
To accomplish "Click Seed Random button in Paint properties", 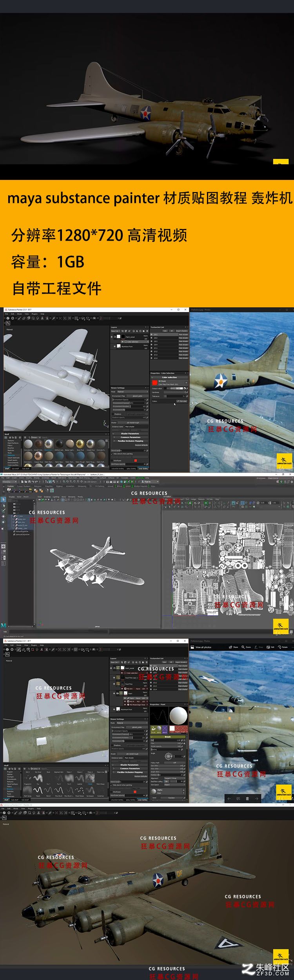I will coord(171,798).
